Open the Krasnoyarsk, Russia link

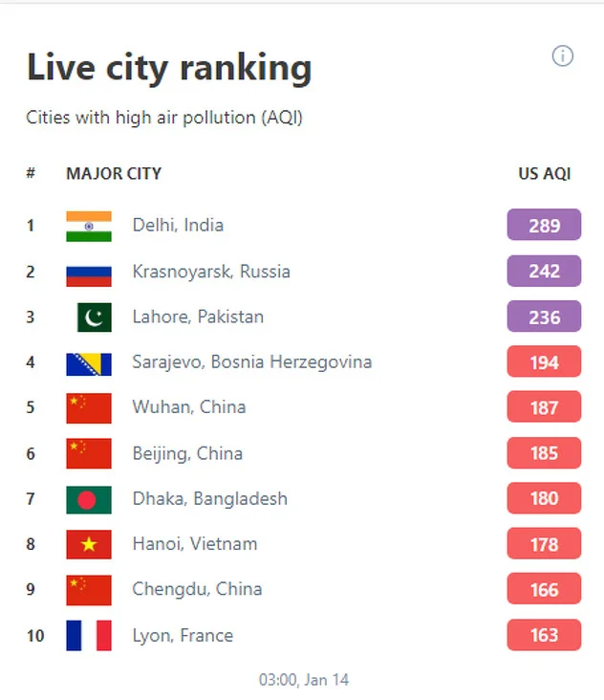point(211,272)
